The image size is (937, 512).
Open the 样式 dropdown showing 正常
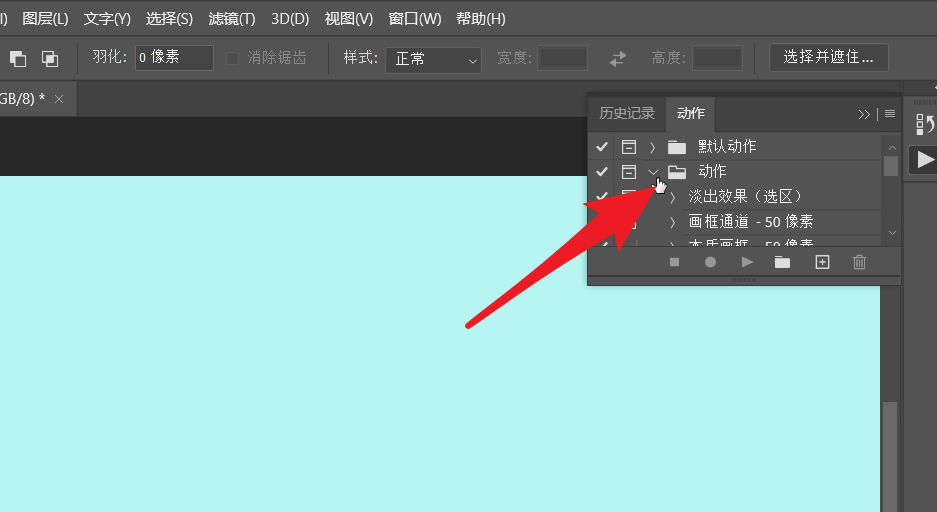tap(433, 60)
